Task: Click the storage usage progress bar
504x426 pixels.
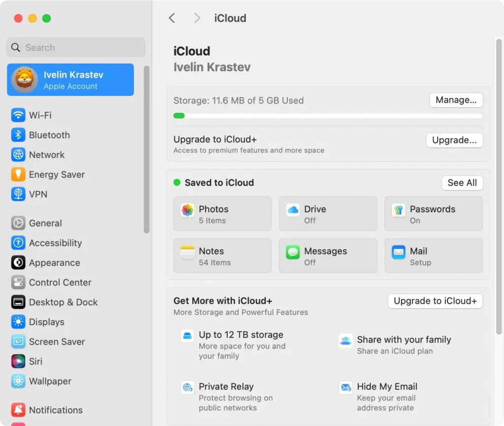Action: point(328,116)
